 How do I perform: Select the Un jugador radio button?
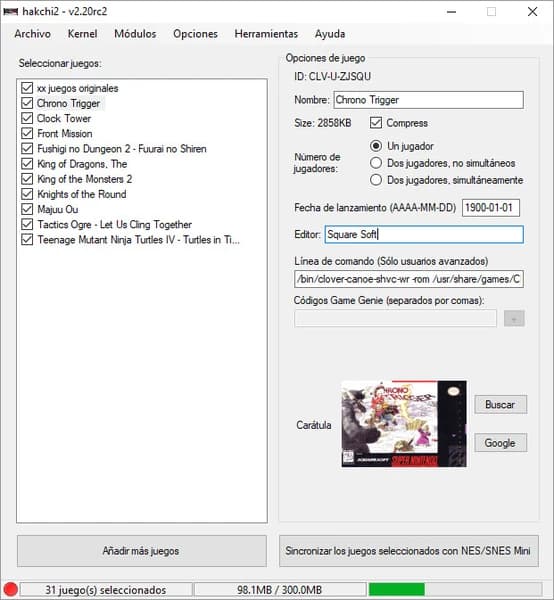[x=376, y=146]
